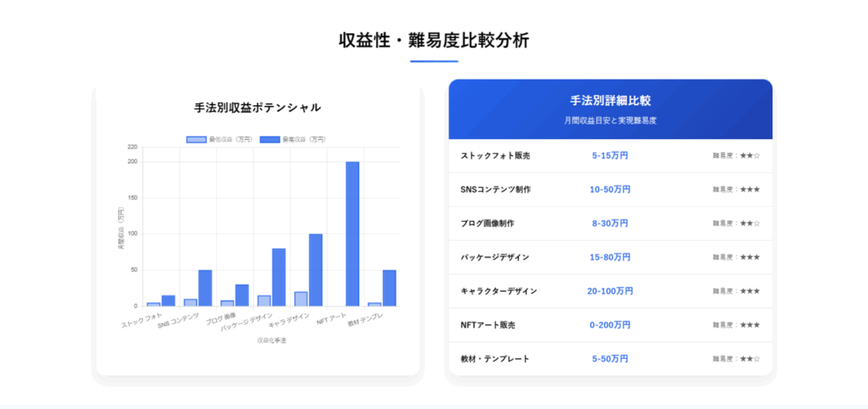Select the ストックフォト販売 row label

pyautogui.click(x=495, y=156)
